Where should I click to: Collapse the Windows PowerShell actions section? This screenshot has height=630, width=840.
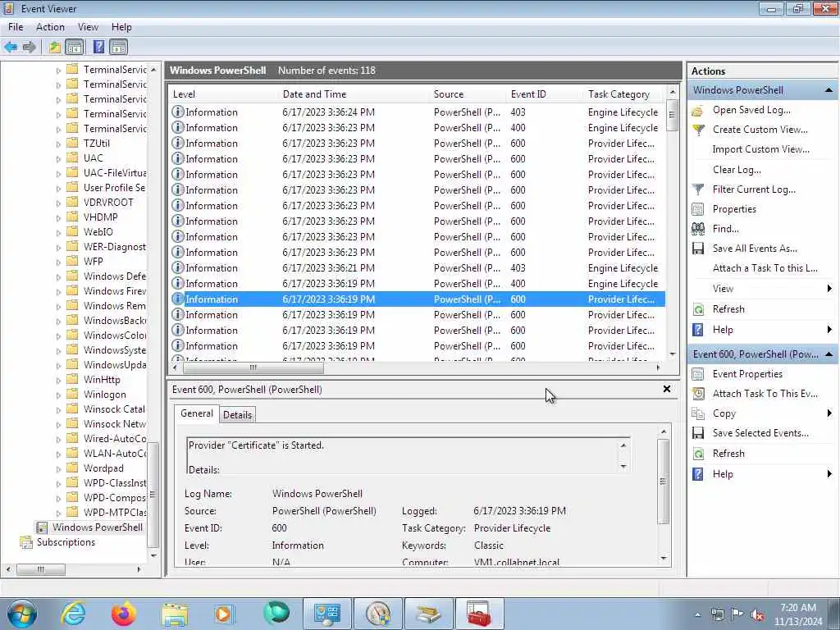829,90
